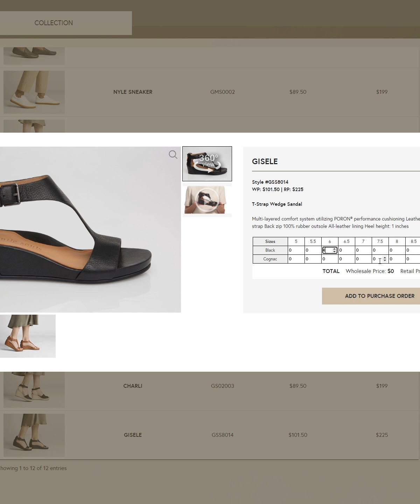Open the Collection tab
Viewport: 420px width, 504px height.
[x=54, y=23]
